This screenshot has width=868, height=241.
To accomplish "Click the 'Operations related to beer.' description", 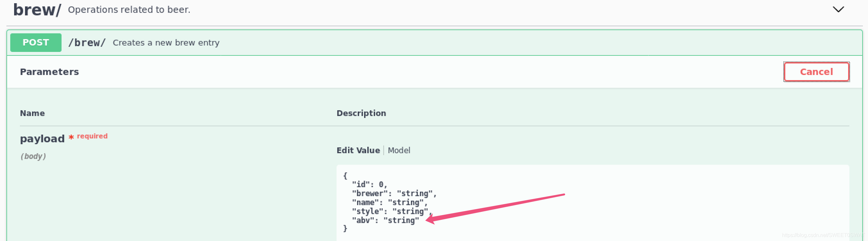I will click(129, 10).
